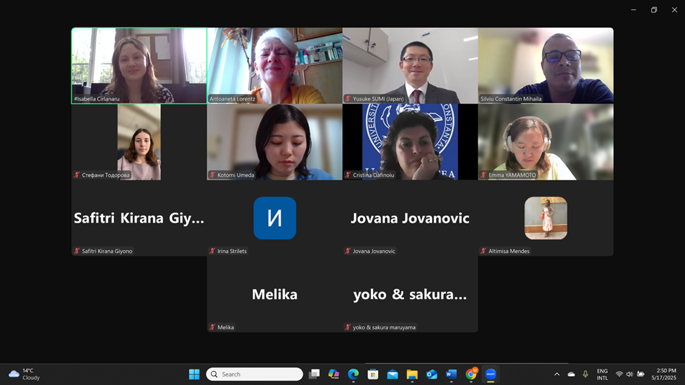
Task: Open the volume speaker tray icon
Action: coord(630,374)
